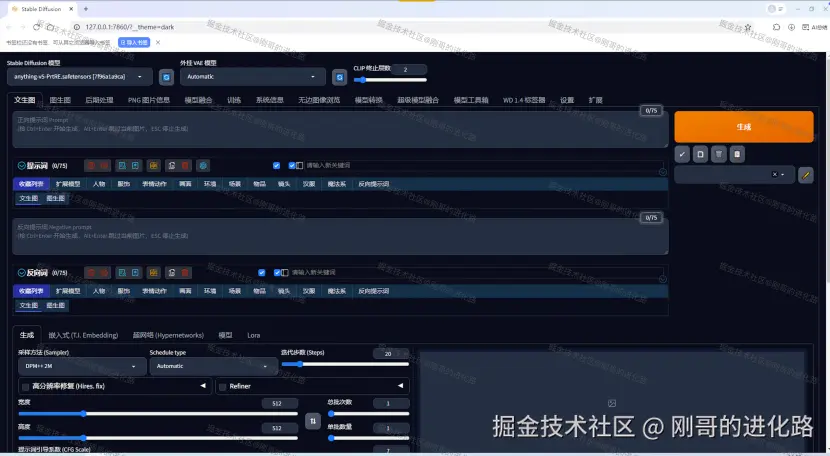
Task: Open the Stable Diffusion model dropdown
Action: pyautogui.click(x=79, y=77)
